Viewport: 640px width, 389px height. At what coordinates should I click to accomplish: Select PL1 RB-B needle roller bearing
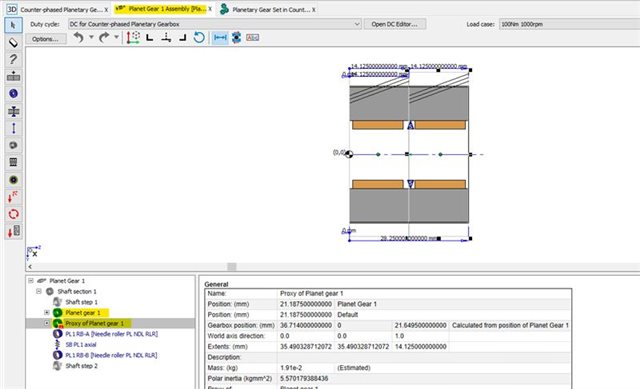pos(111,355)
